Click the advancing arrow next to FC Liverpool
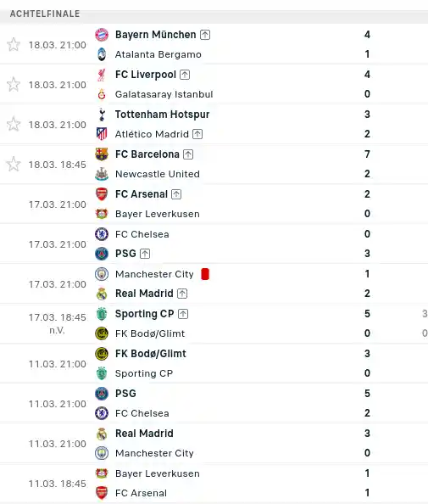The width and height of the screenshot is (428, 504). (x=185, y=75)
